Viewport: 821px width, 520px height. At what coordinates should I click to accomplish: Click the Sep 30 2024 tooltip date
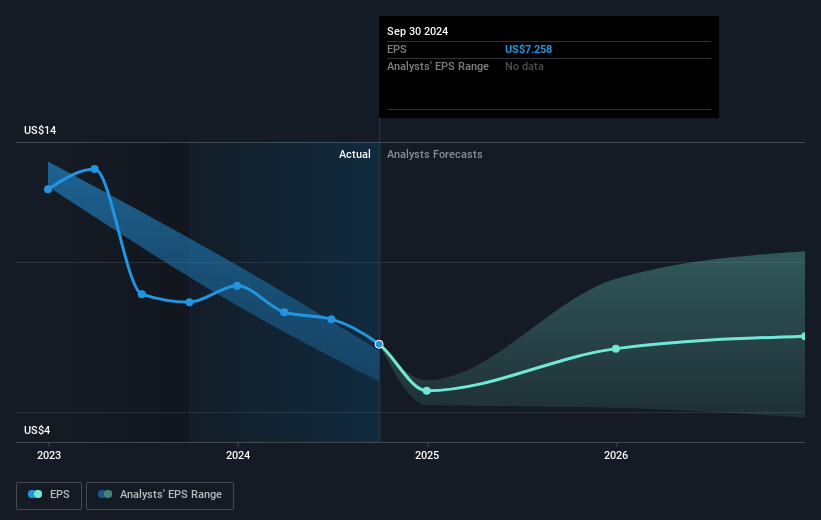[417, 31]
